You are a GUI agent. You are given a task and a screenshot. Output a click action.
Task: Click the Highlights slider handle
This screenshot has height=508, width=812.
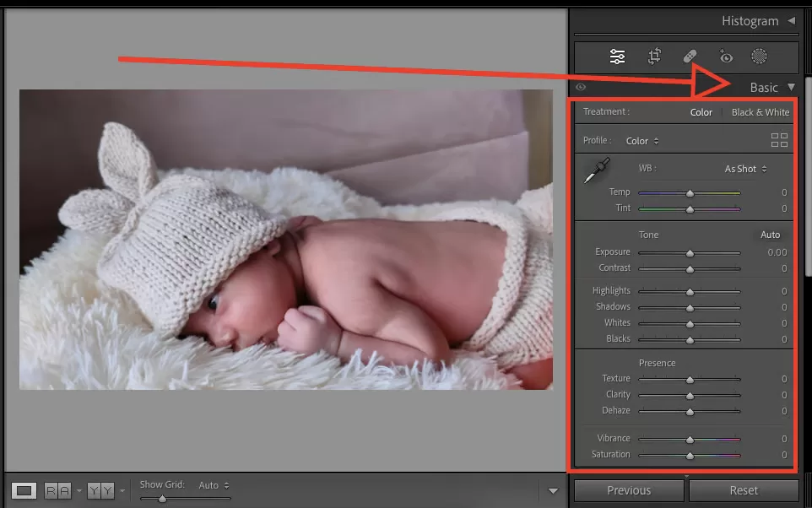click(x=690, y=292)
